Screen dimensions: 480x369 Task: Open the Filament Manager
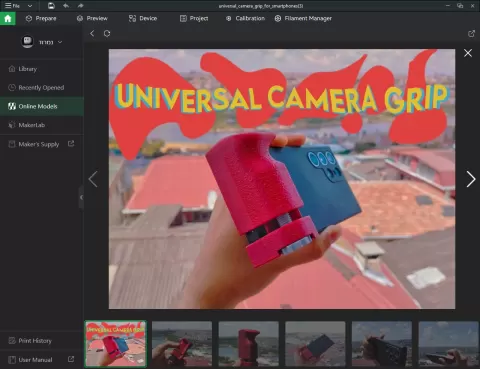click(x=303, y=18)
